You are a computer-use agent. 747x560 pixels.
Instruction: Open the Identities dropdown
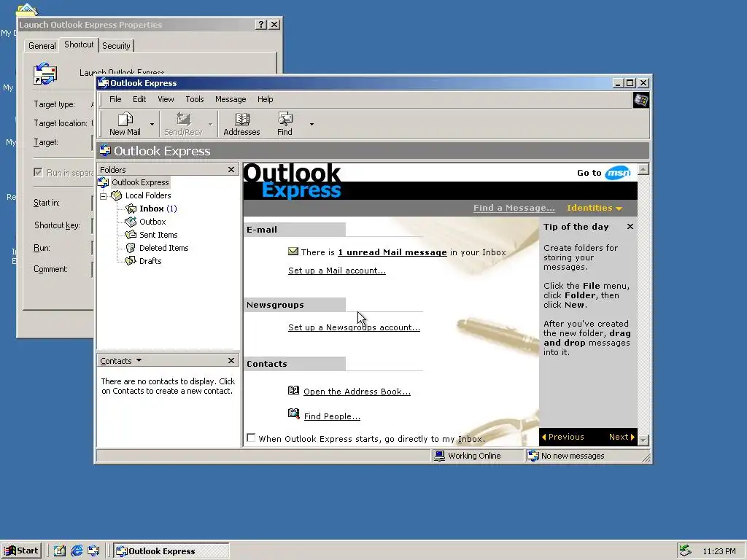point(595,208)
